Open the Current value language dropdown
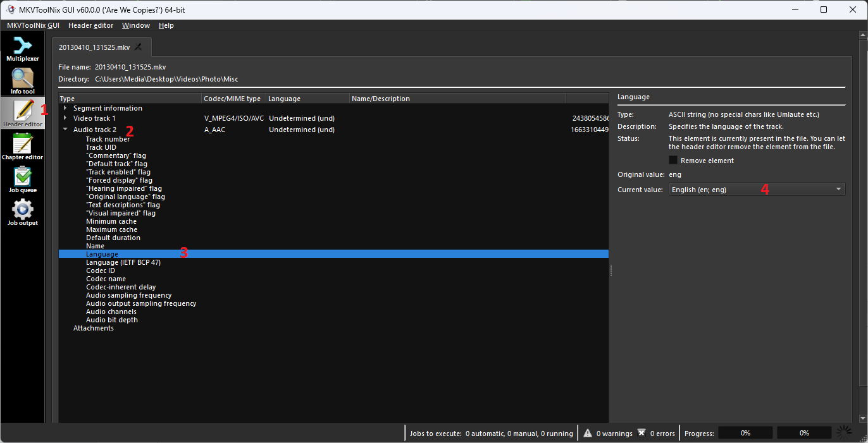868x443 pixels. click(x=757, y=190)
